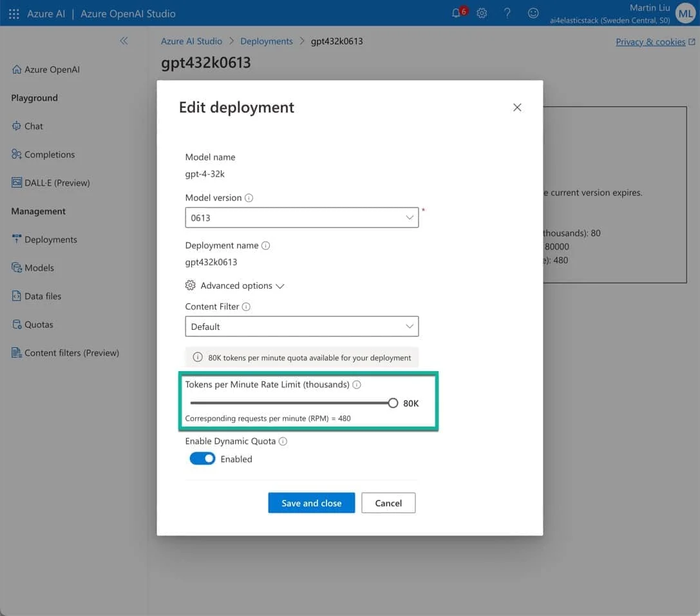Open the Model version 0613 dropdown
This screenshot has width=700, height=616.
[301, 218]
